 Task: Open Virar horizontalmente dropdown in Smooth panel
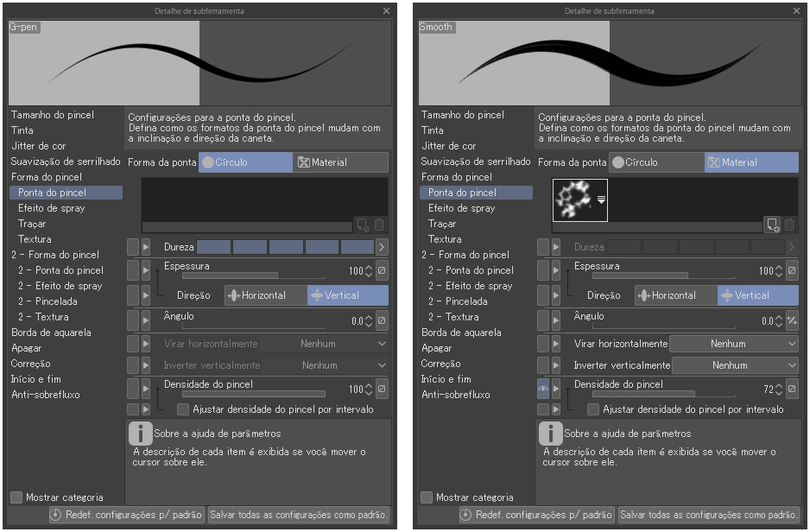tap(734, 344)
